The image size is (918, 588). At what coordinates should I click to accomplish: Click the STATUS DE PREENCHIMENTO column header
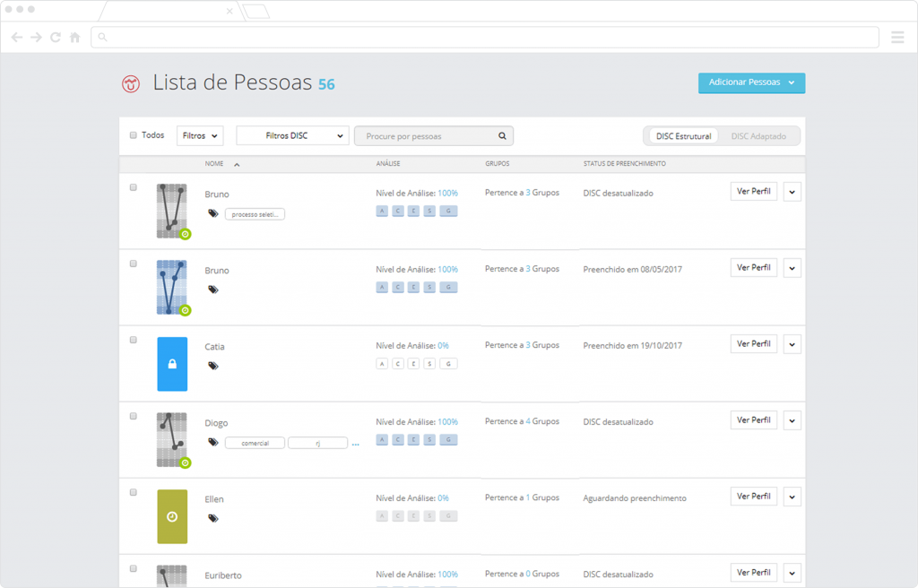[624, 164]
